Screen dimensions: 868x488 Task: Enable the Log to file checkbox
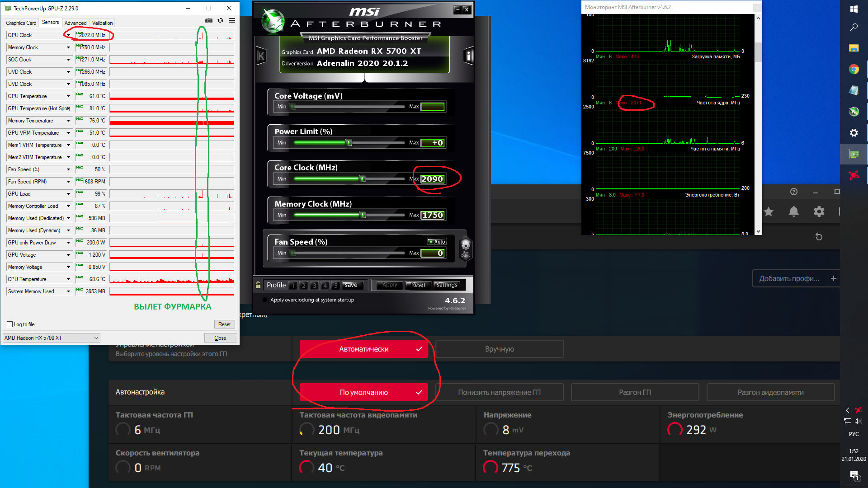click(10, 324)
